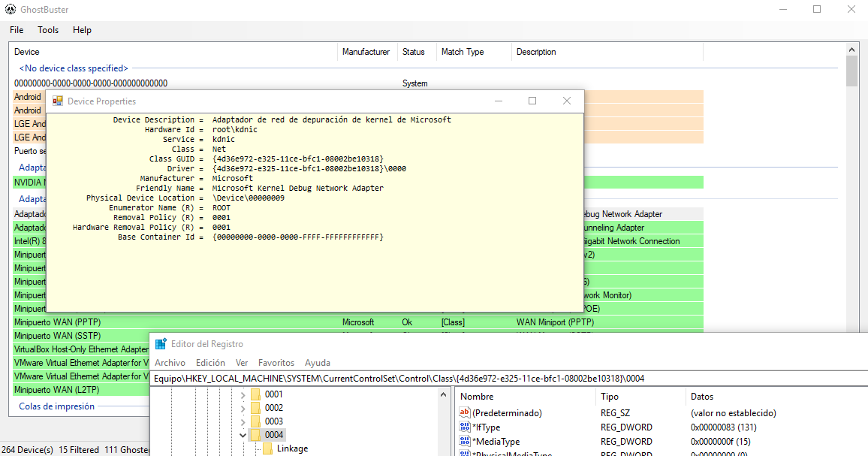Image resolution: width=868 pixels, height=456 pixels.
Task: Click the Base Container Id GUID value
Action: tap(298, 237)
